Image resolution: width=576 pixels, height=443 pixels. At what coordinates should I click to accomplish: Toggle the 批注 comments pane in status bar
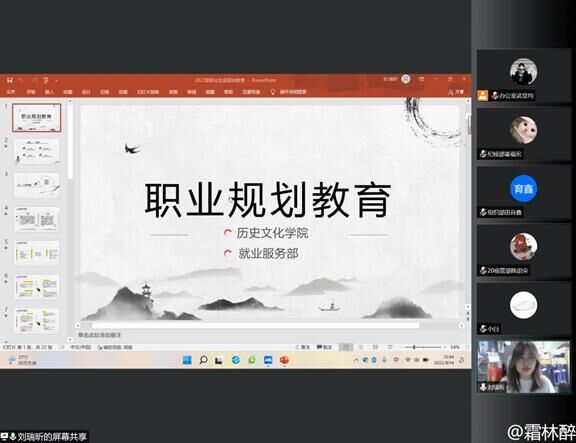[324, 347]
